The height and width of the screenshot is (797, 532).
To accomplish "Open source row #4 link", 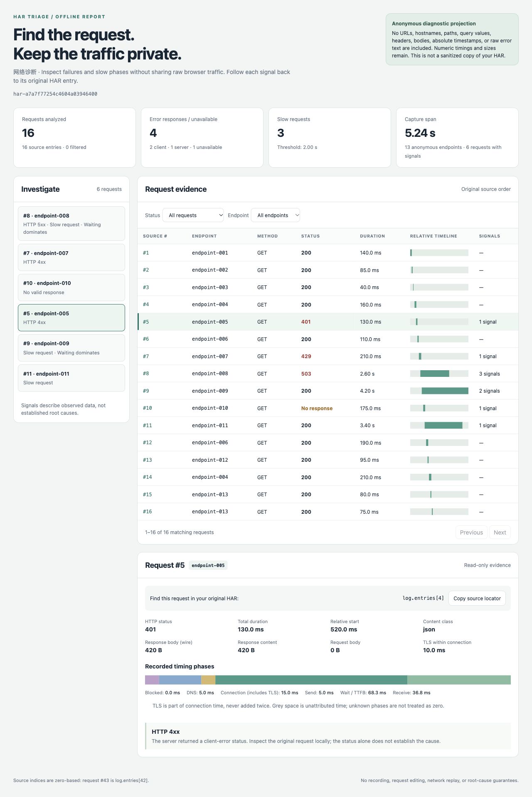I will (146, 304).
